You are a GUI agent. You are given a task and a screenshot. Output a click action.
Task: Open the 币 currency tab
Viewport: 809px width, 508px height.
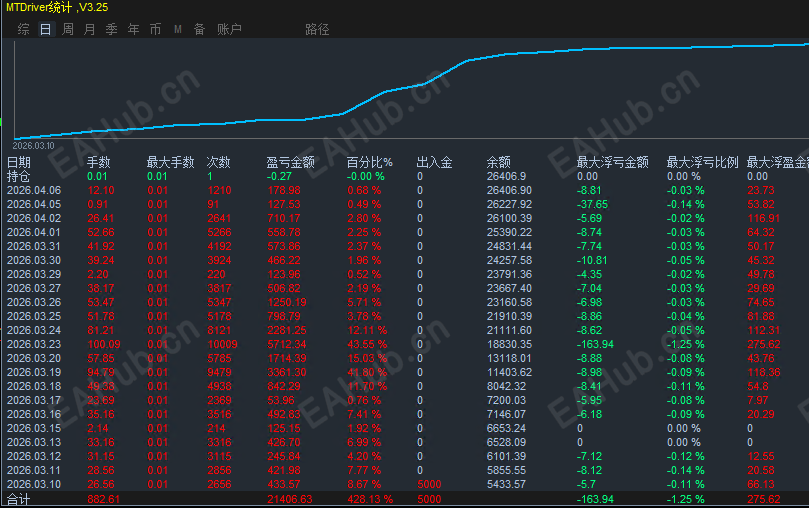click(155, 29)
